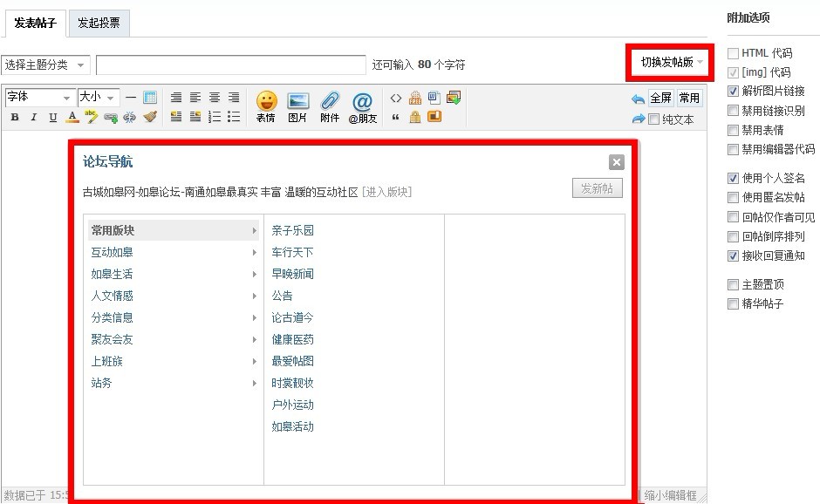This screenshot has height=504, width=820.
Task: Apply bold with the B icon
Action: pos(14,116)
